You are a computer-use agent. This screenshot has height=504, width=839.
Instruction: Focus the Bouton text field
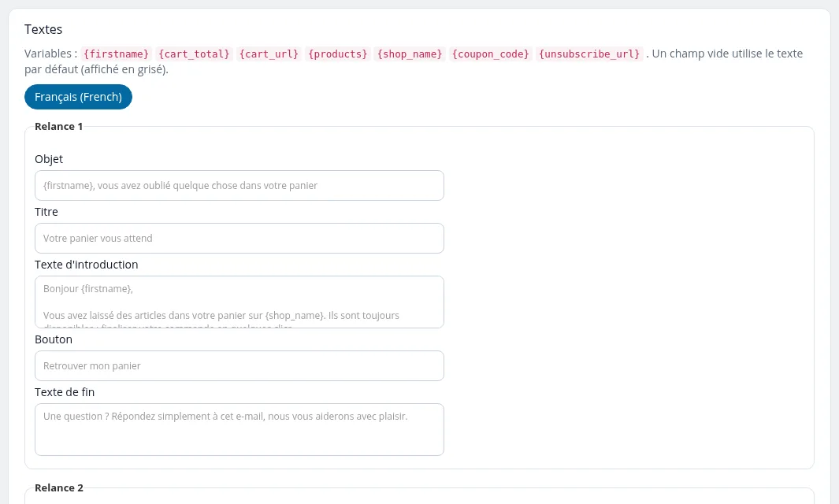(239, 366)
